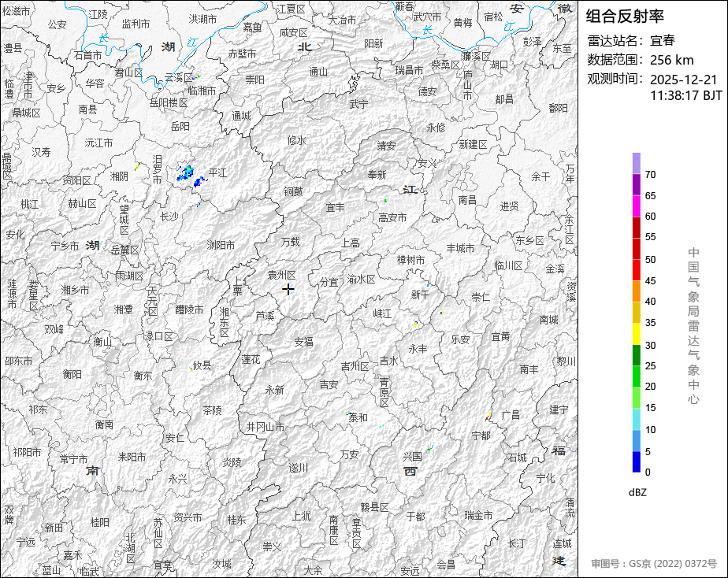The height and width of the screenshot is (578, 728).
Task: Click the blue radar echo cluster beside 平江
Action: [190, 176]
